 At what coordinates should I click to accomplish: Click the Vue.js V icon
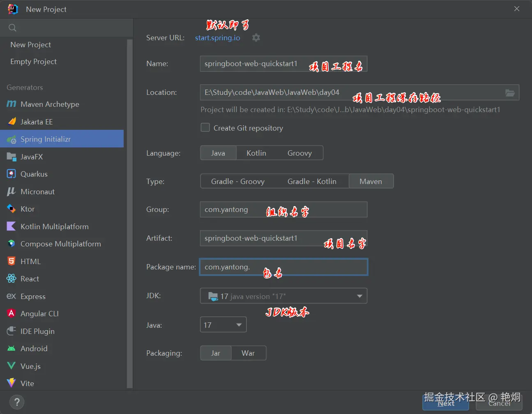pyautogui.click(x=12, y=366)
